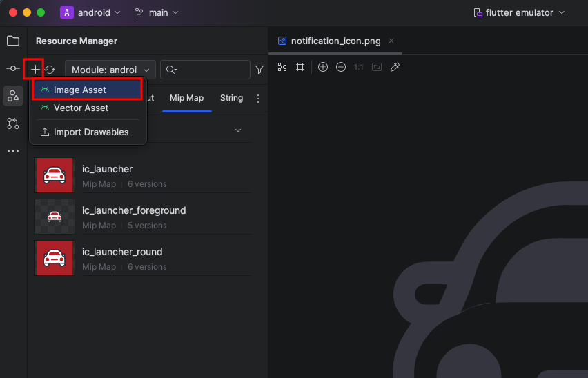Toggle the grid in the image viewer
Screen dimensions: 588x378
click(300, 67)
